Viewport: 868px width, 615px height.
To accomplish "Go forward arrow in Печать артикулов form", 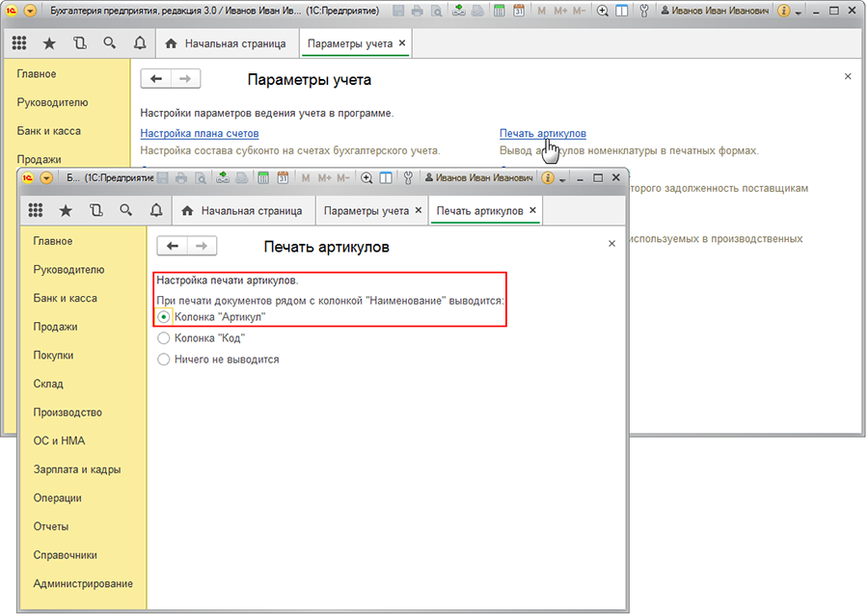I will [202, 246].
